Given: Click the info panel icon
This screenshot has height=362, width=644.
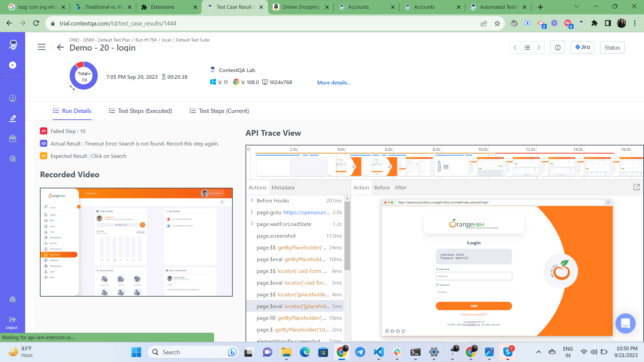Looking at the screenshot, I should click(x=558, y=47).
